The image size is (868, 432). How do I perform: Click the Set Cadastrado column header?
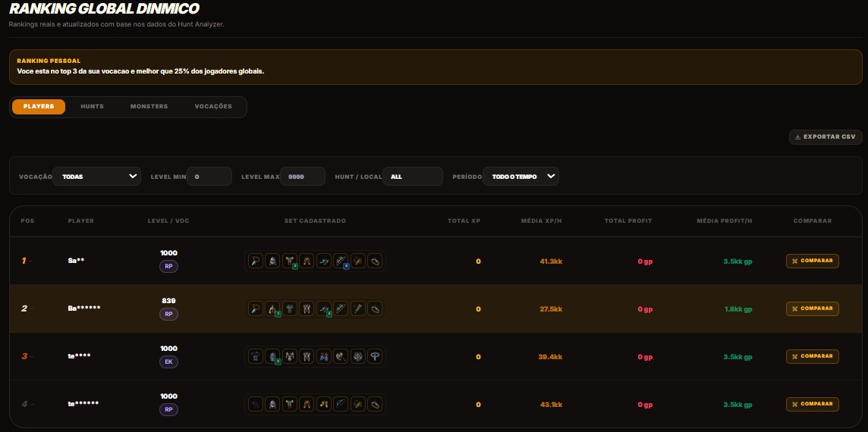click(315, 221)
